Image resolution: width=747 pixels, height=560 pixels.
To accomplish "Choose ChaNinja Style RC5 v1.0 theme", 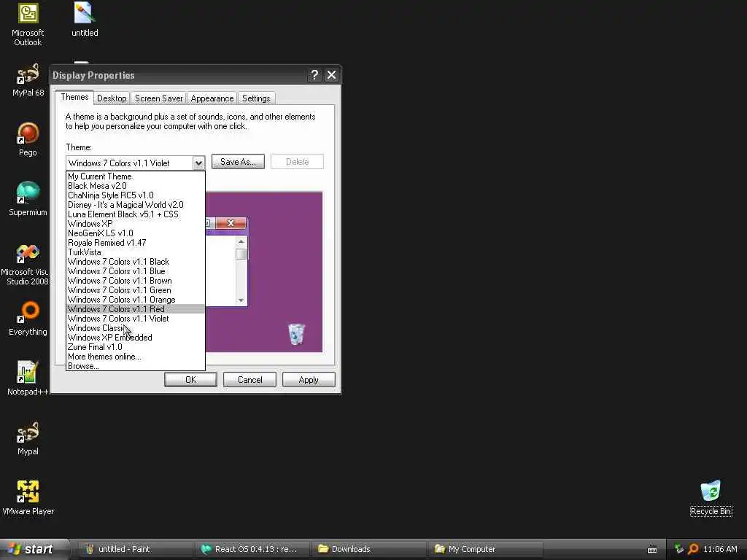I will tap(136, 195).
